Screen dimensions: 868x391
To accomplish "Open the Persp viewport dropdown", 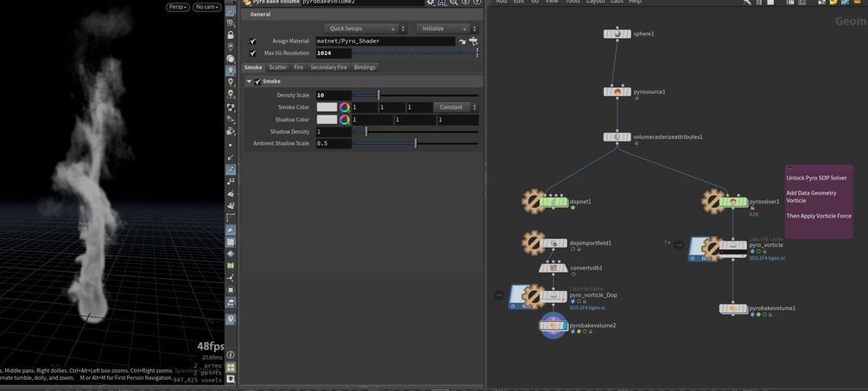I will (178, 7).
